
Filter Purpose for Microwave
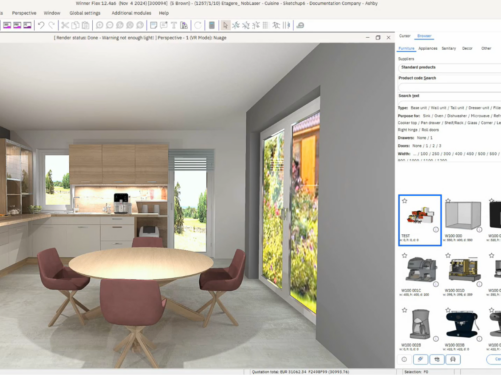pos(480,116)
